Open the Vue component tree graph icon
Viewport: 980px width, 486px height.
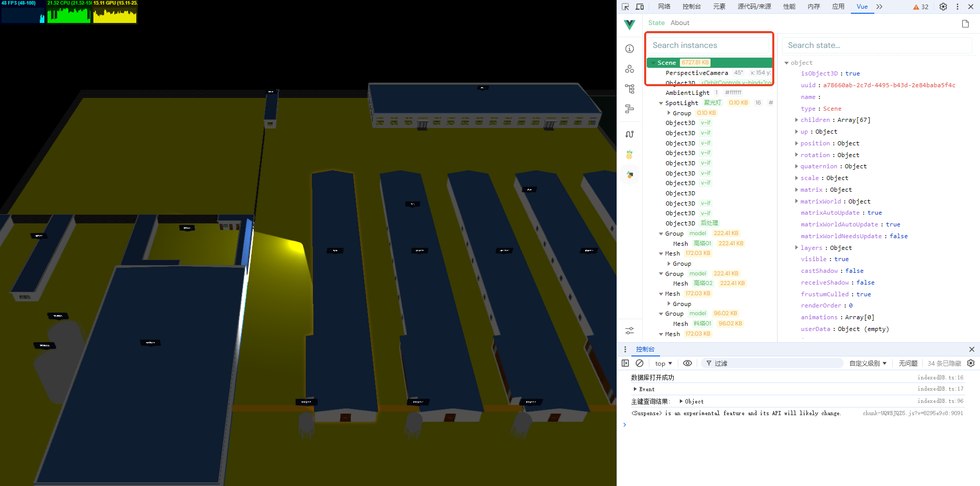[x=630, y=89]
